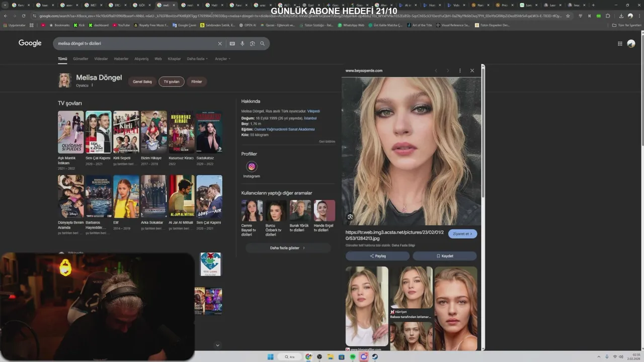Open the İstanbul birthplace link
Image resolution: width=644 pixels, height=362 pixels.
click(310, 118)
